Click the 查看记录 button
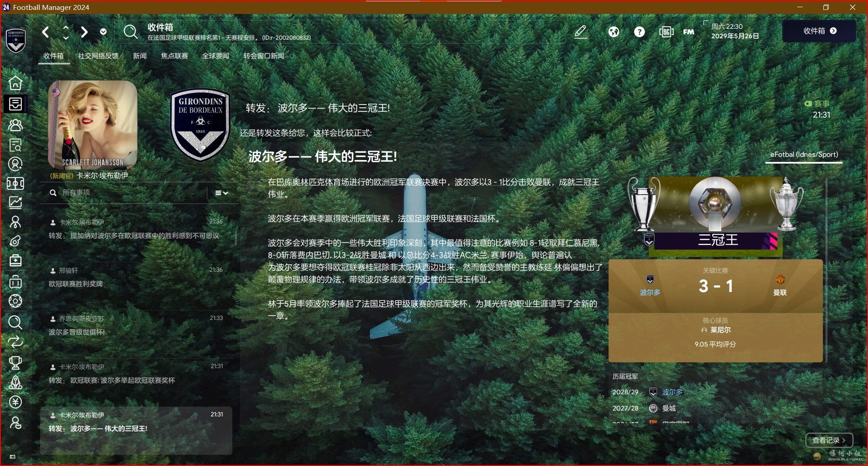 (x=829, y=440)
